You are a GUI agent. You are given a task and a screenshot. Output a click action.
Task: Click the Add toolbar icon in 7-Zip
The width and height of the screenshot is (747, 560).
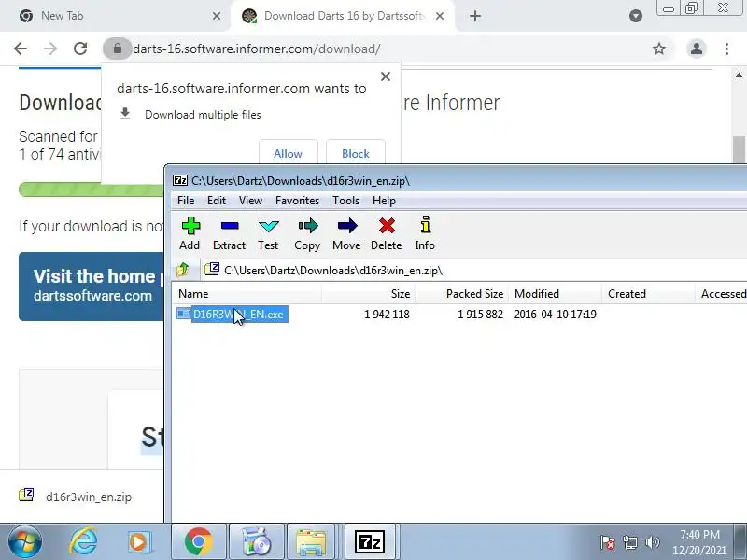point(190,233)
